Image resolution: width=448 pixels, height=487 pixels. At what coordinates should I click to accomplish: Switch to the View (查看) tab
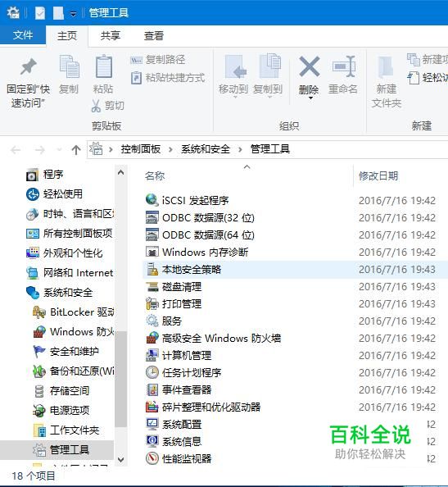pyautogui.click(x=154, y=36)
